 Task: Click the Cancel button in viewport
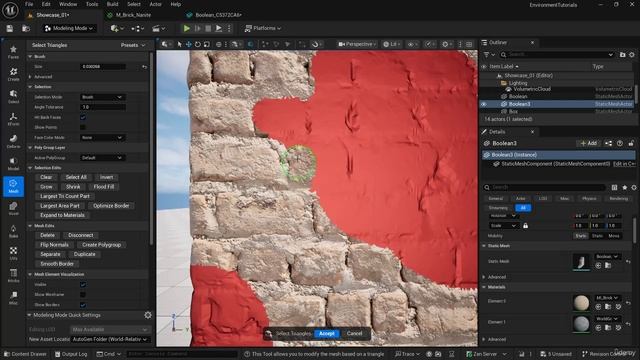pos(354,333)
